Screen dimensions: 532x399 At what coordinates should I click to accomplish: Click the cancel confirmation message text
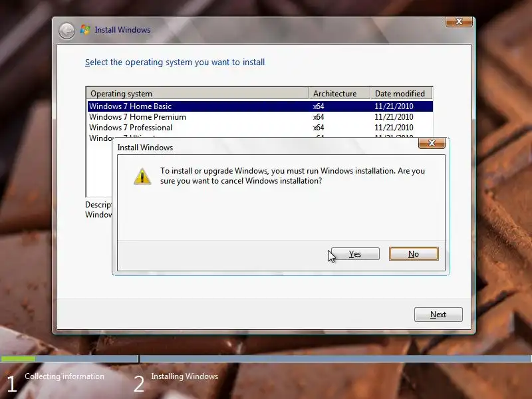pyautogui.click(x=293, y=176)
